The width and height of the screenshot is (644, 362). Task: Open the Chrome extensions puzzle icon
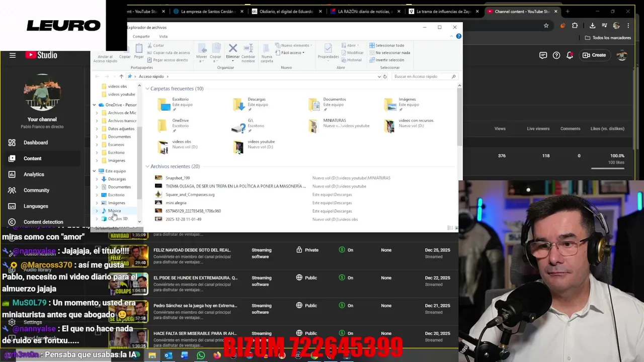[x=575, y=26]
